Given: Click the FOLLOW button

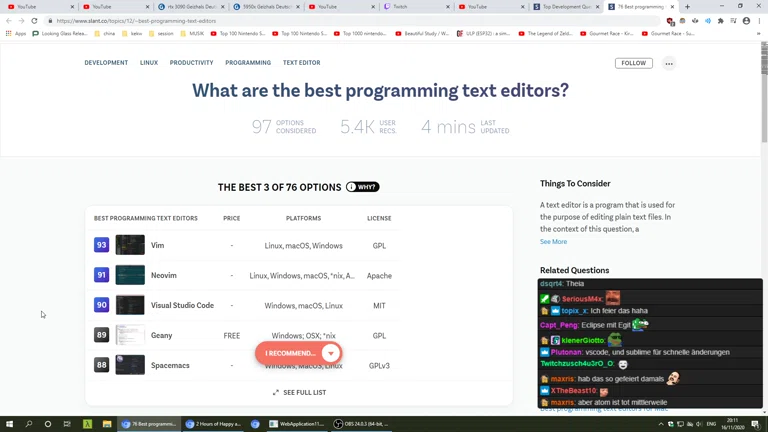Looking at the screenshot, I should [x=633, y=63].
